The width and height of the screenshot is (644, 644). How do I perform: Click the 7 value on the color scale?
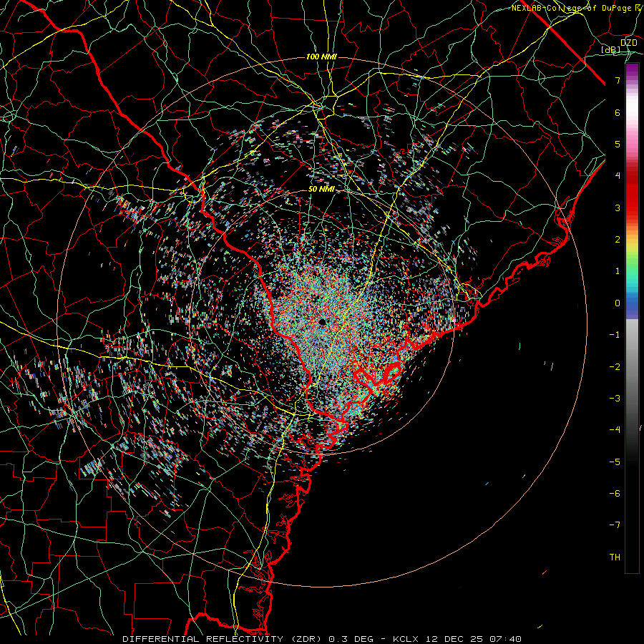tap(618, 80)
